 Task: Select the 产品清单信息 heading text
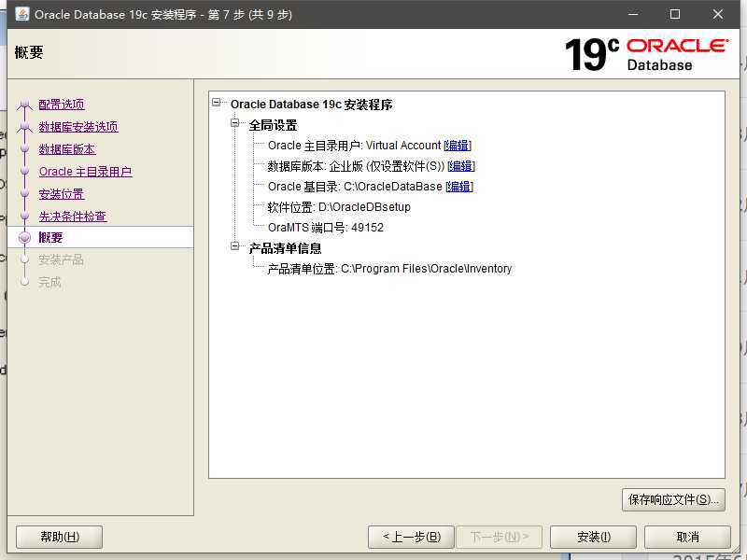click(x=285, y=248)
